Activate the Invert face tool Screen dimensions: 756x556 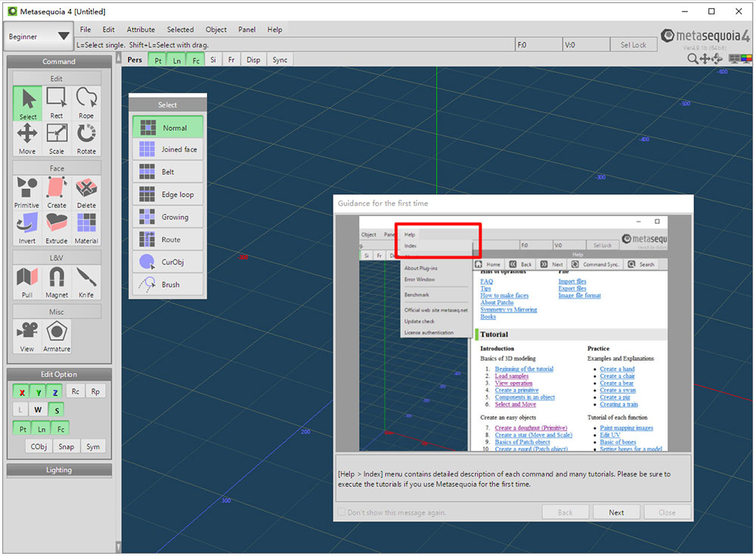(x=27, y=228)
